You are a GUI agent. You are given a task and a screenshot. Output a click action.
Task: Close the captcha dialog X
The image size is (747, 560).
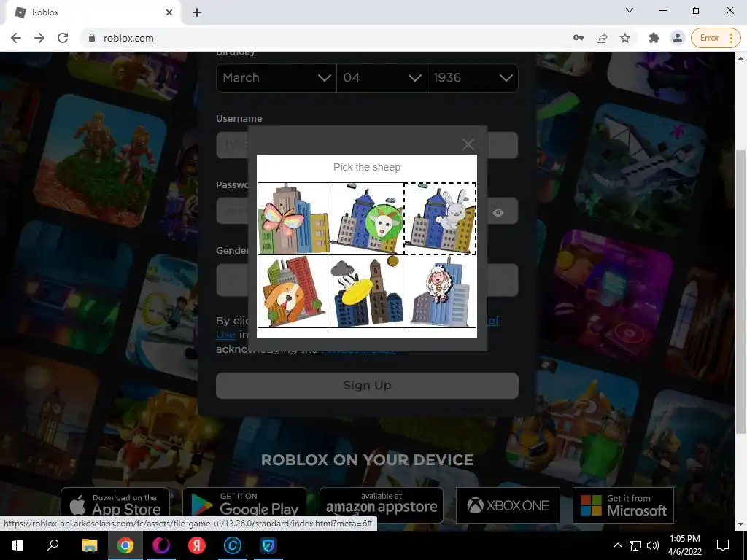click(x=468, y=144)
